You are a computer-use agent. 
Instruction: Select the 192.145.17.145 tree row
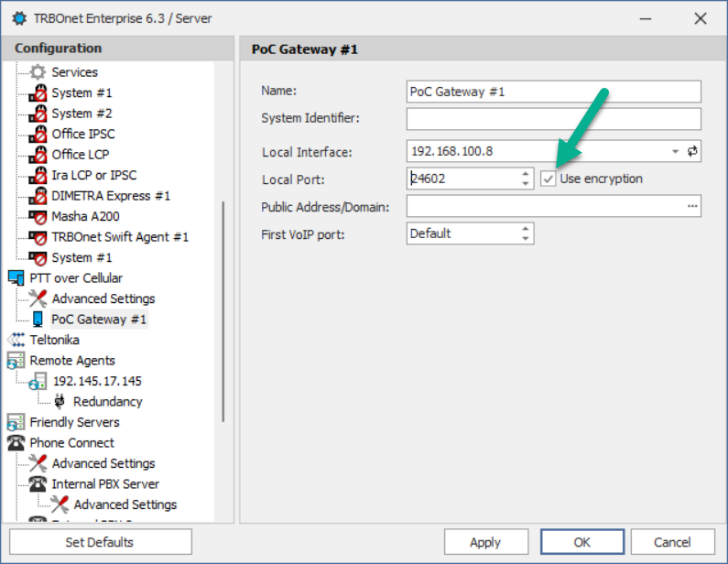click(97, 381)
